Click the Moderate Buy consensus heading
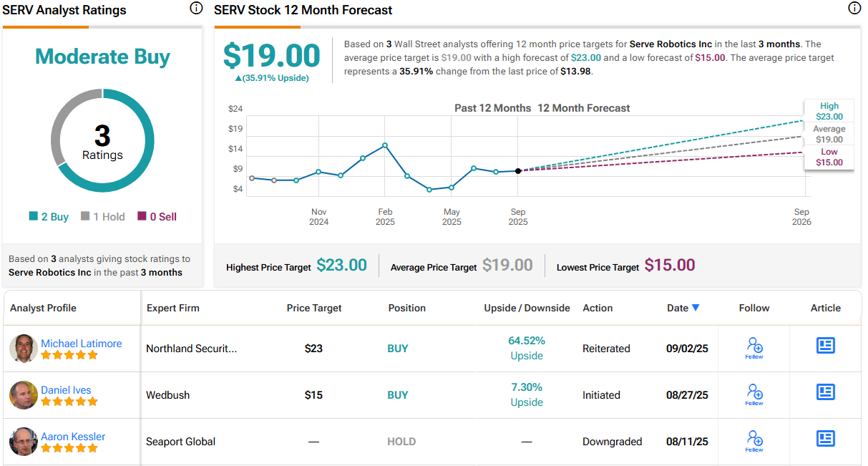 (102, 57)
